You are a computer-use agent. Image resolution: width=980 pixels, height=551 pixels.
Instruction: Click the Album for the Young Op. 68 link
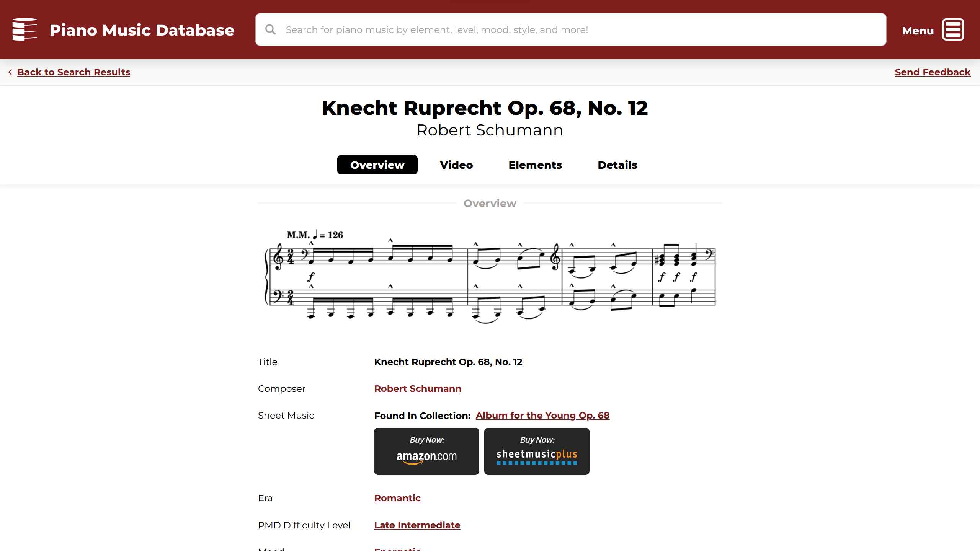click(542, 415)
